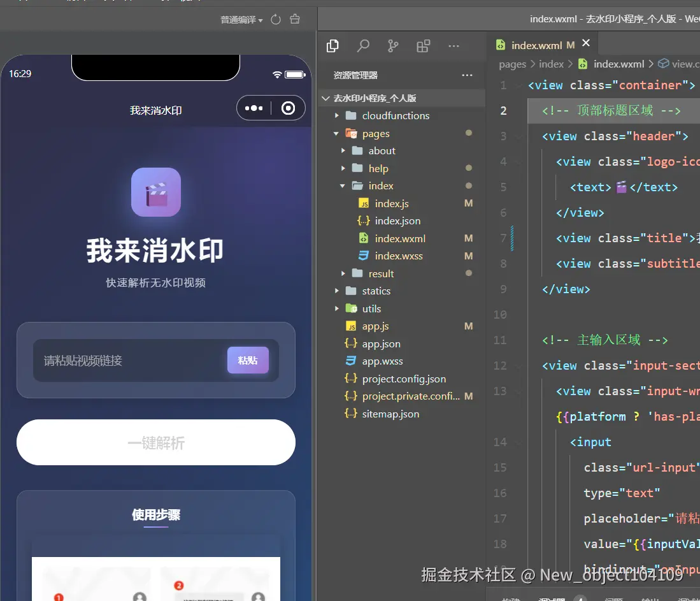Expand the help folder
The image size is (700, 601).
pyautogui.click(x=343, y=168)
